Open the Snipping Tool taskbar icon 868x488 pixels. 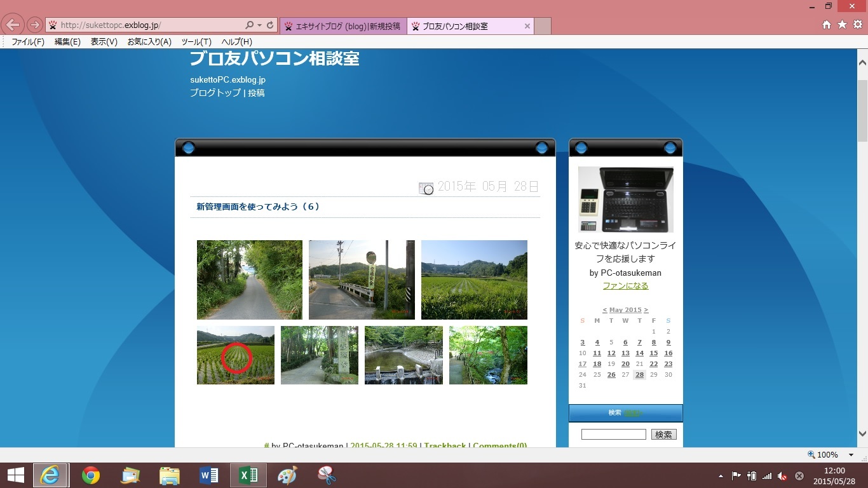(x=327, y=475)
